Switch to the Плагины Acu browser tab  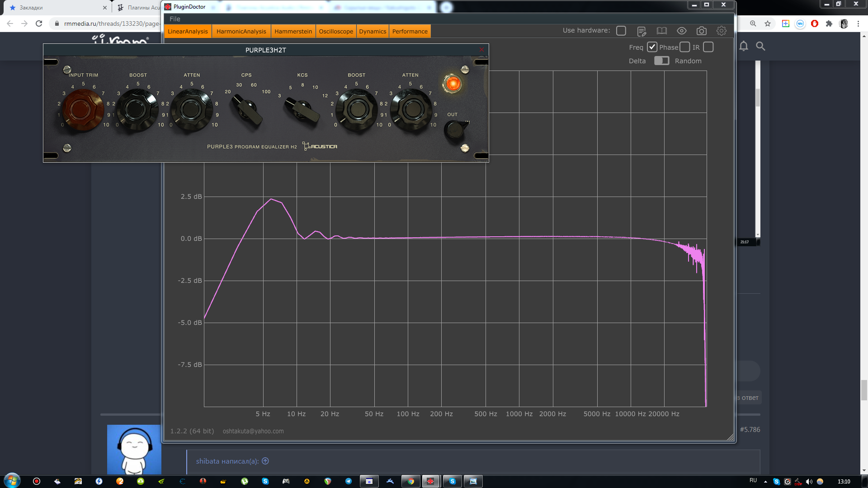pyautogui.click(x=138, y=8)
